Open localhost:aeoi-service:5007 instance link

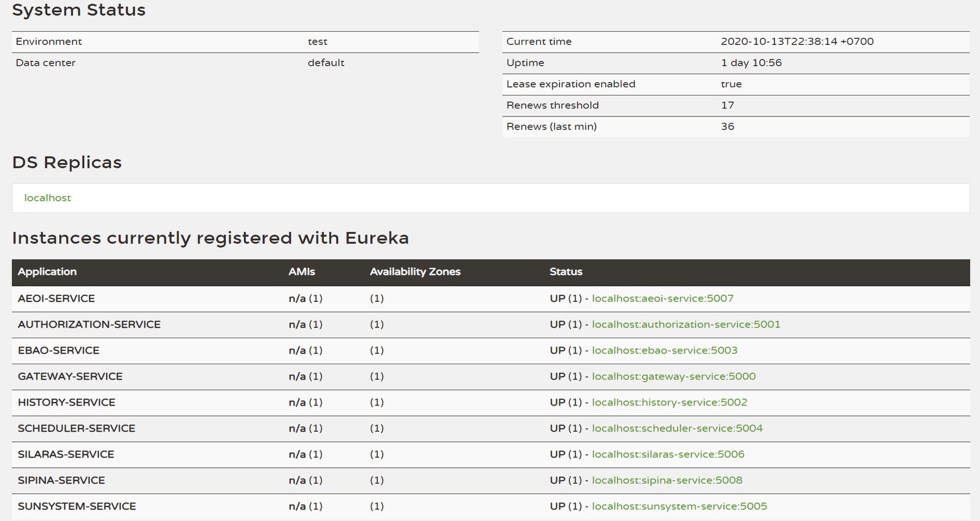point(662,298)
